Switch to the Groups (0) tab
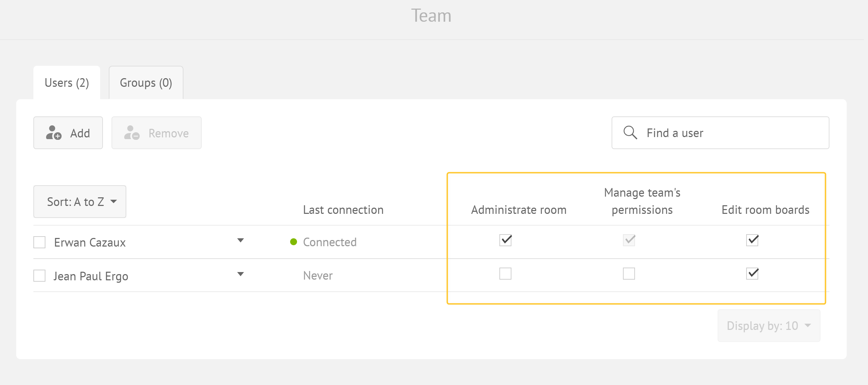The image size is (868, 385). (146, 83)
